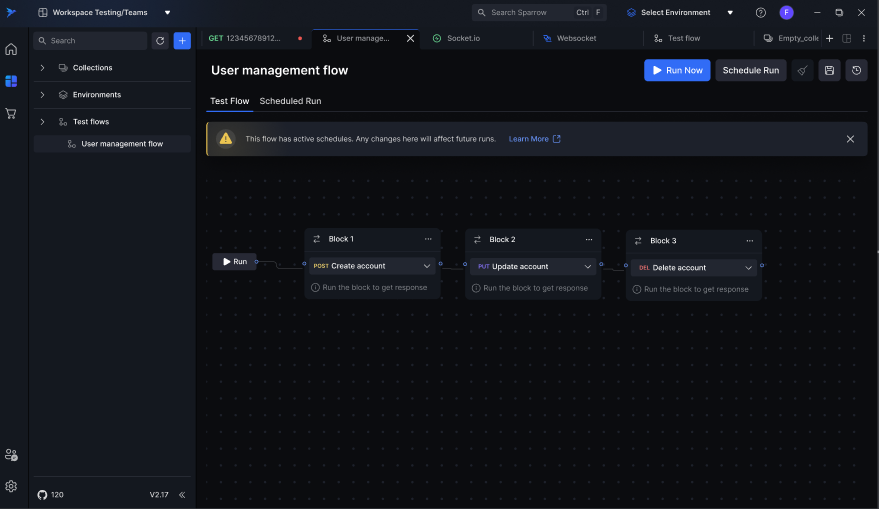Viewport: 879px width, 509px height.
Task: Click the refresh icon beside the search box
Action: [160, 41]
